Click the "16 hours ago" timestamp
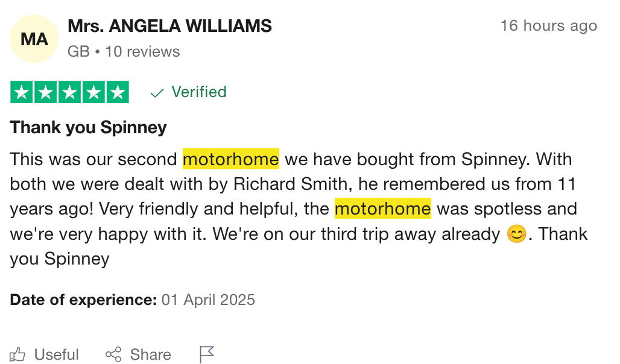 click(548, 26)
